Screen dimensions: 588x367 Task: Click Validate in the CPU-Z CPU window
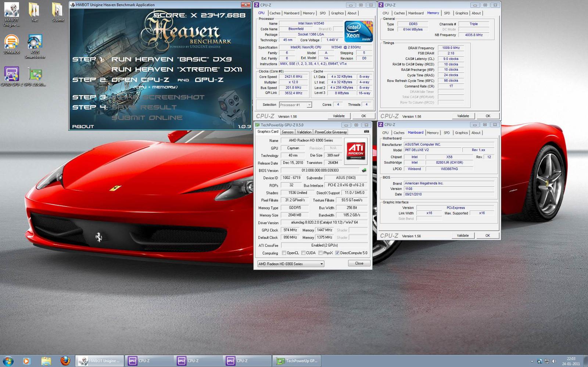tap(338, 116)
